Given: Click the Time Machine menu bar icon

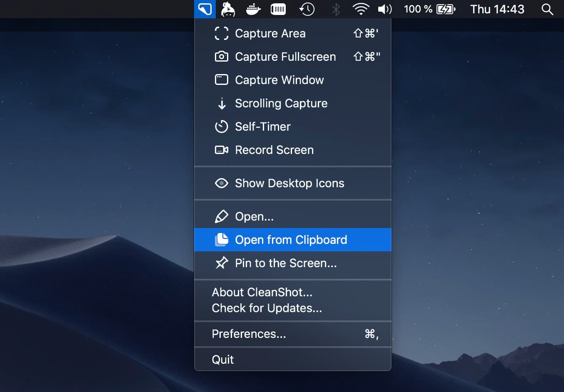Looking at the screenshot, I should (x=307, y=9).
